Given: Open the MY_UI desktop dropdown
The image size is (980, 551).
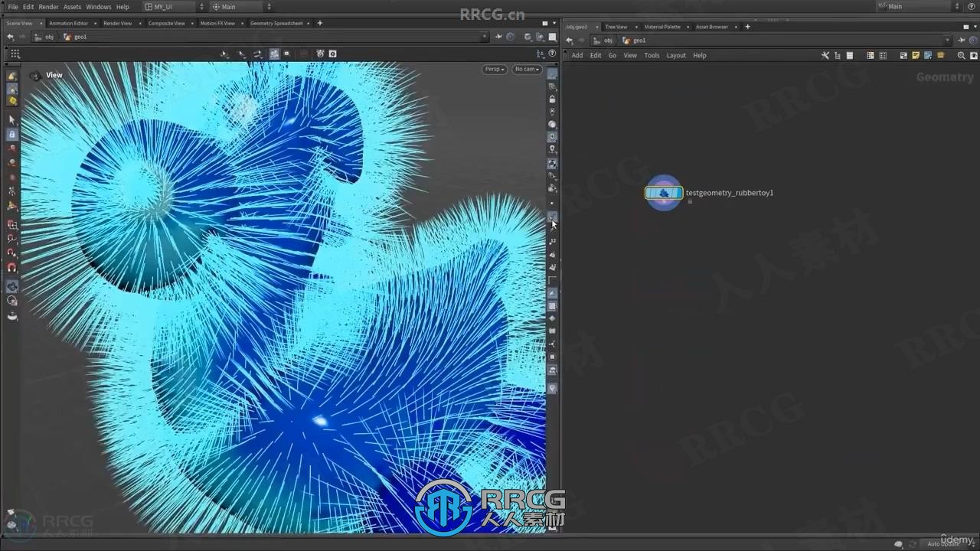Looking at the screenshot, I should 175,6.
